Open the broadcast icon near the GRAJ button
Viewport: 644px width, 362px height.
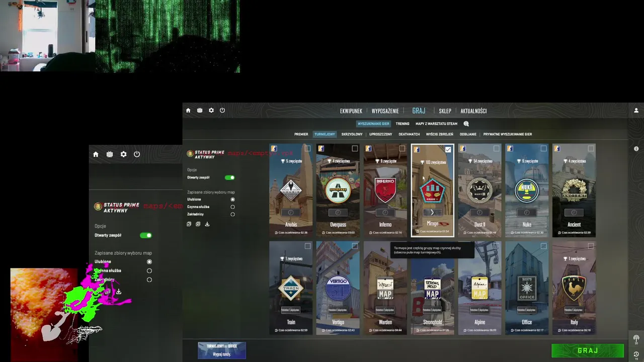tap(636, 339)
